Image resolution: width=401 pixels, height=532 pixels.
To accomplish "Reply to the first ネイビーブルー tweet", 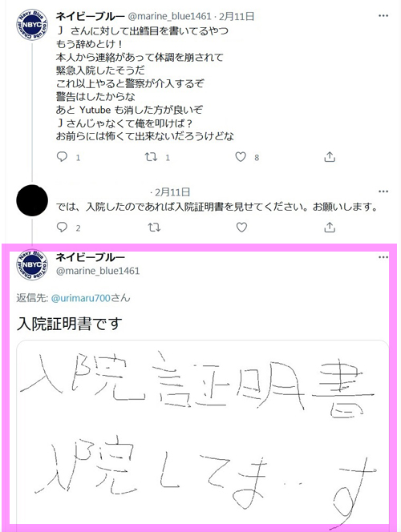I will (x=62, y=156).
